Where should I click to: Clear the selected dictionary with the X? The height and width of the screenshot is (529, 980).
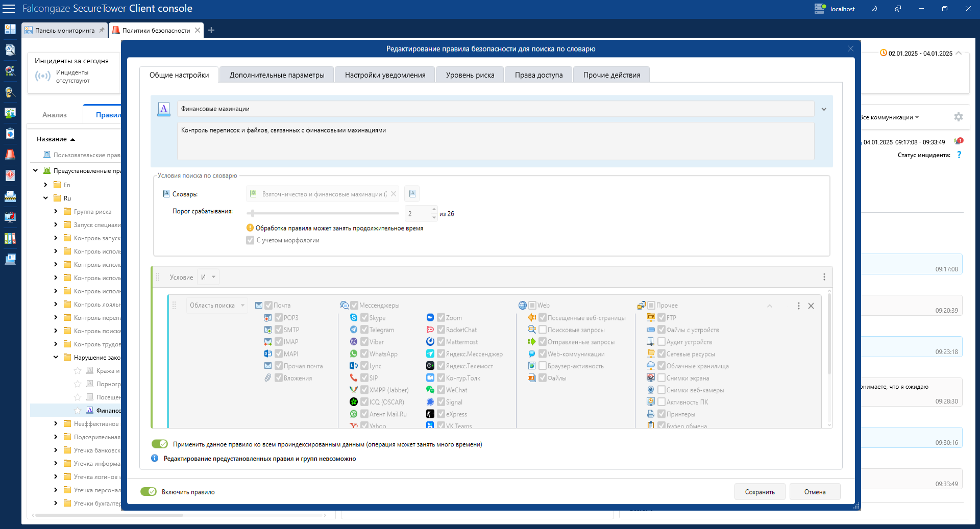pyautogui.click(x=394, y=194)
